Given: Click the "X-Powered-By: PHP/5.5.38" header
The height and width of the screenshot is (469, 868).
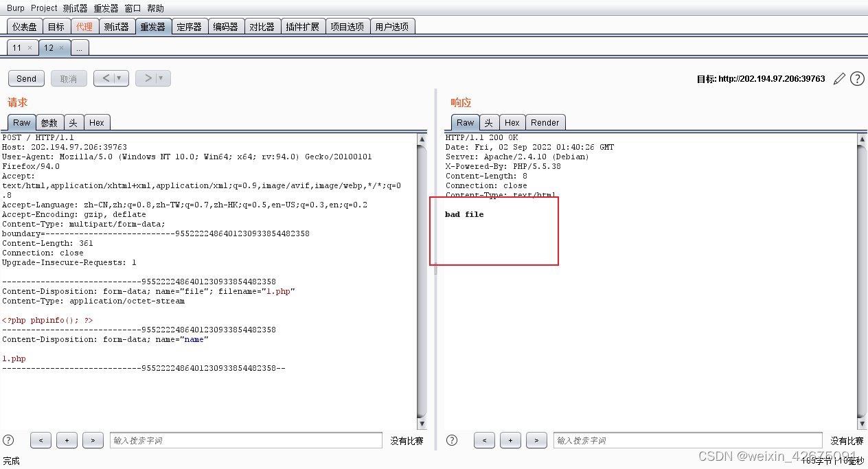Looking at the screenshot, I should click(x=503, y=166).
